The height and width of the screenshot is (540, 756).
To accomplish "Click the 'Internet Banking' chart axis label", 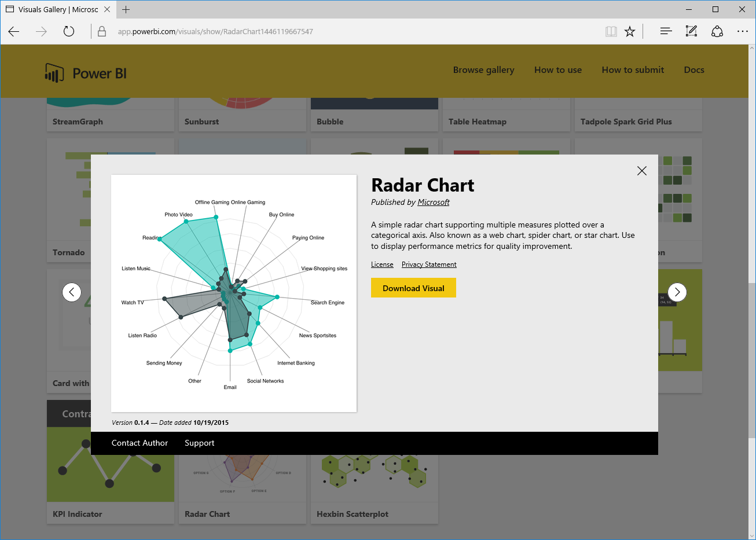I will pyautogui.click(x=296, y=363).
